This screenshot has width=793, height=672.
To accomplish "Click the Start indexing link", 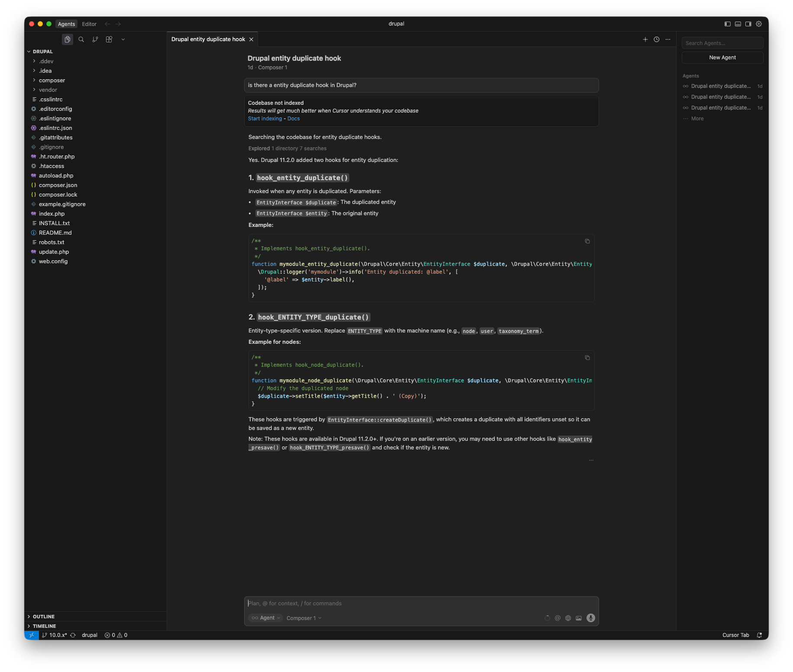I will coord(264,119).
